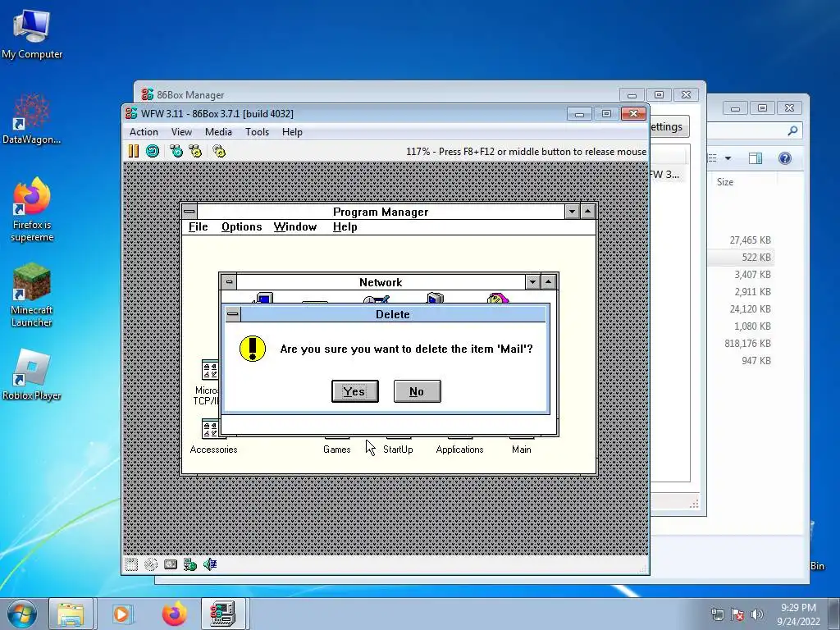Maximize Program Manager with its up arrow

coord(587,211)
